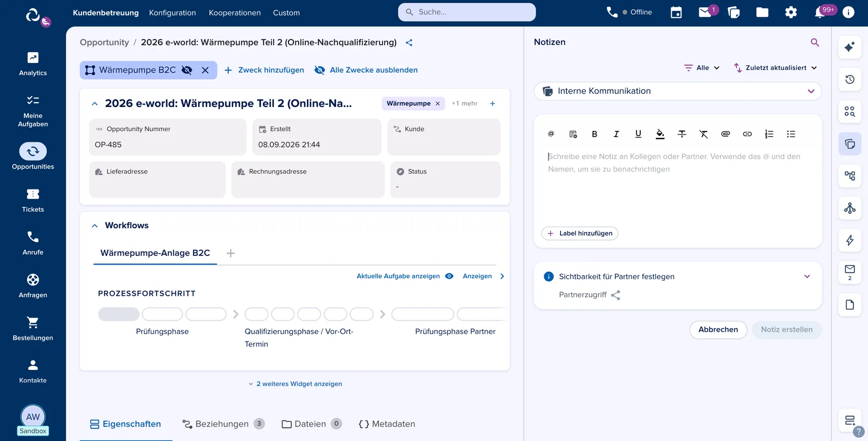Click the Opportunity breadcrumb link
This screenshot has width=868, height=441.
(x=104, y=42)
